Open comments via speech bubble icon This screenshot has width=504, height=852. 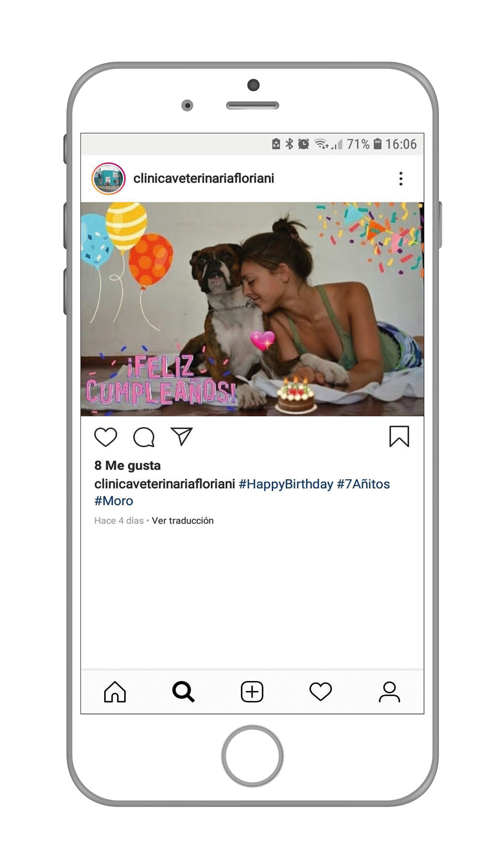pyautogui.click(x=144, y=437)
